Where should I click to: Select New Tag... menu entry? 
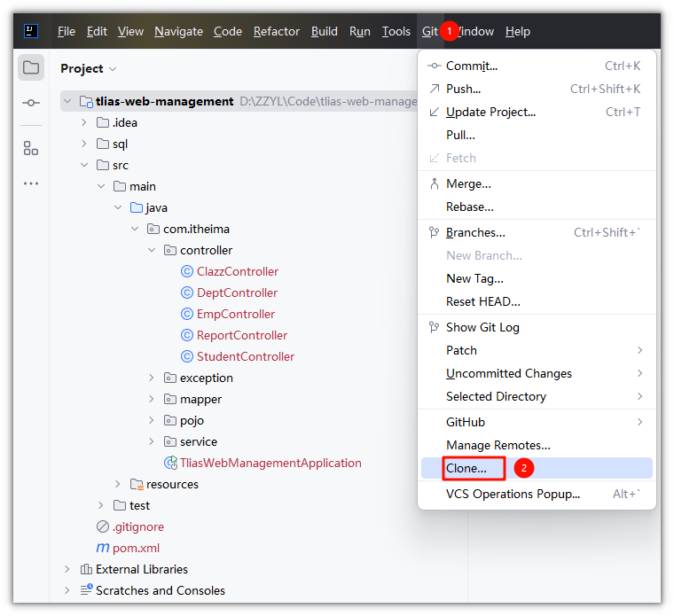(537, 278)
